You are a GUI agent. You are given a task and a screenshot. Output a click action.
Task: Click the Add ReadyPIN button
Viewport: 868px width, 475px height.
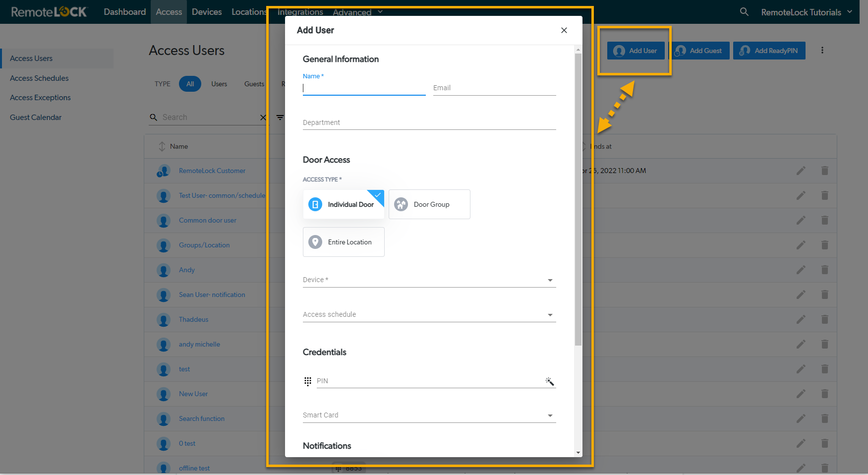tap(769, 51)
